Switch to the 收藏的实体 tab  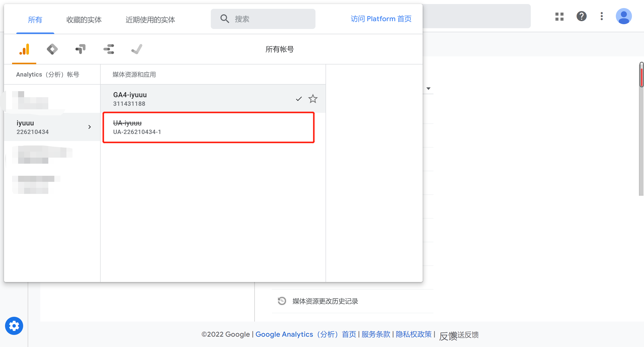pyautogui.click(x=84, y=19)
